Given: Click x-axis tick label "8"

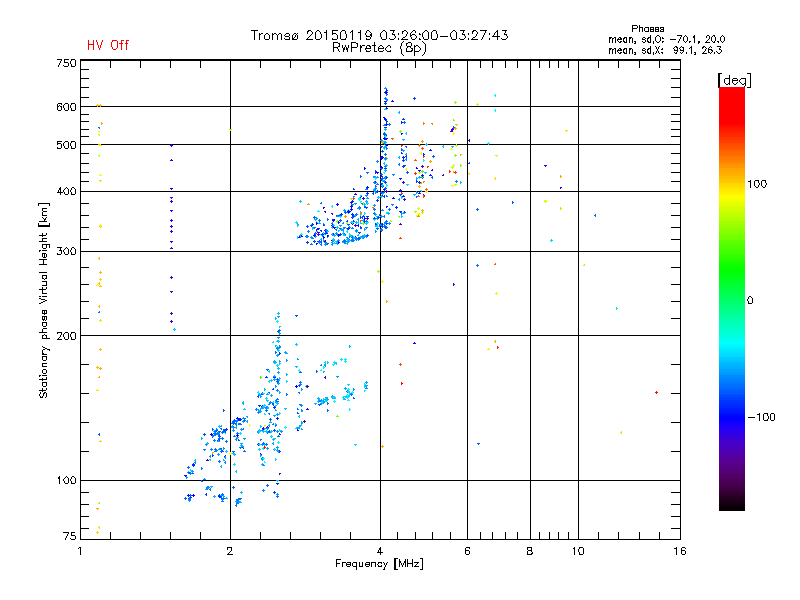Looking at the screenshot, I should [530, 551].
